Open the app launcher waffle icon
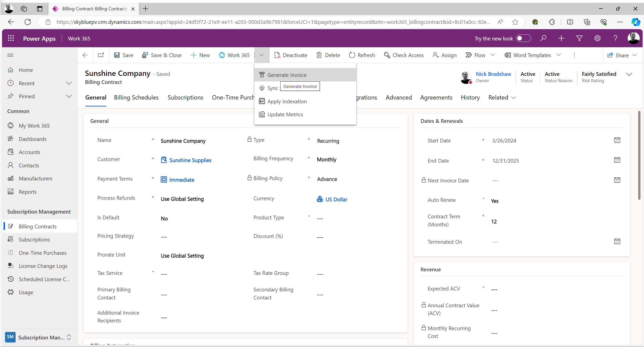Image resolution: width=644 pixels, height=347 pixels. point(11,38)
